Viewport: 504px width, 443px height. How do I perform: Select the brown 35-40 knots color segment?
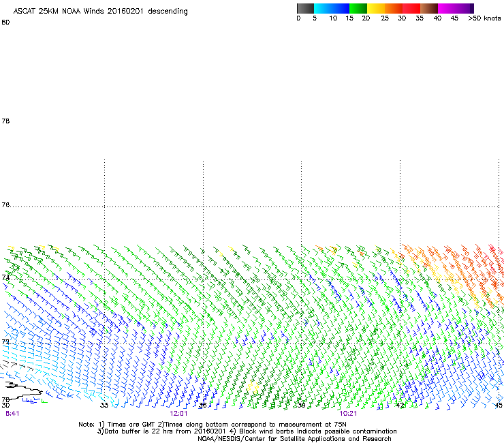429,8
